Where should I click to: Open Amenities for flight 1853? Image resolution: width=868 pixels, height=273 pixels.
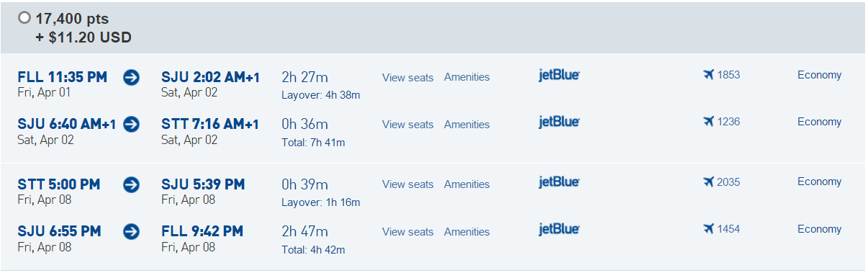coord(466,77)
